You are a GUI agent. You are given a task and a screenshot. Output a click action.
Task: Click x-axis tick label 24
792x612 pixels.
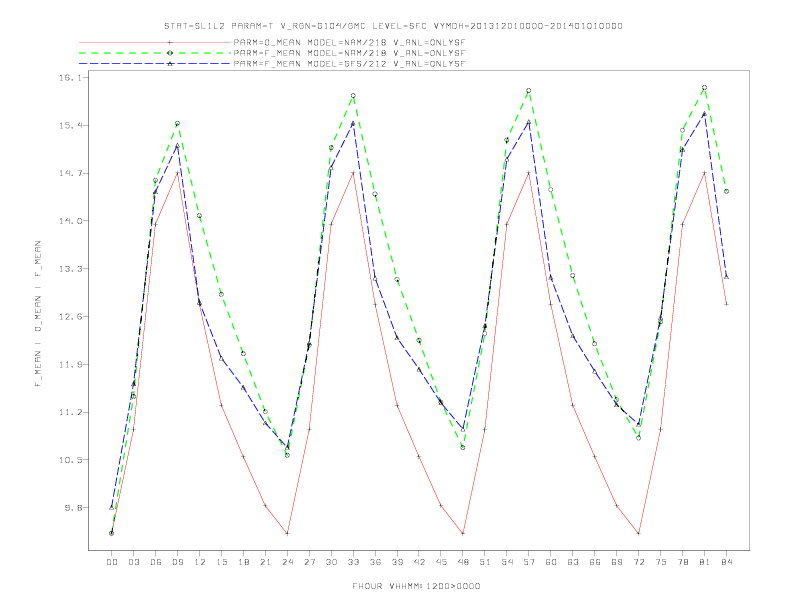click(287, 562)
